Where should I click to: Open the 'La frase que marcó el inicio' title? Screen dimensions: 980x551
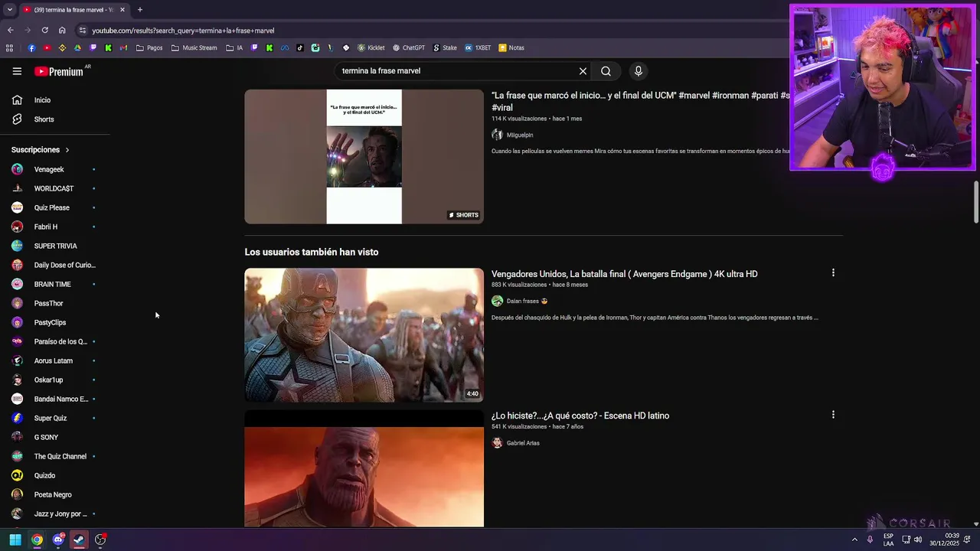(641, 101)
